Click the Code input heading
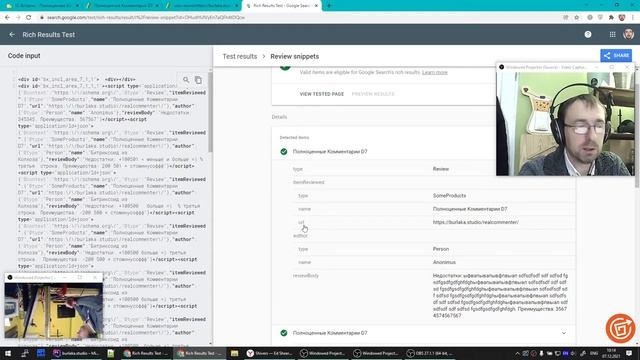 click(24, 56)
